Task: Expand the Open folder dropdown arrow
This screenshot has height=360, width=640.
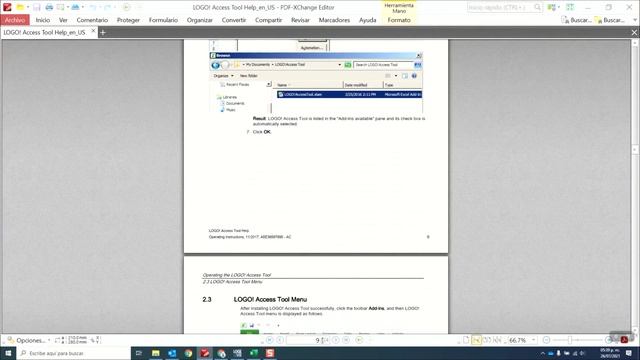Action: [28, 7]
